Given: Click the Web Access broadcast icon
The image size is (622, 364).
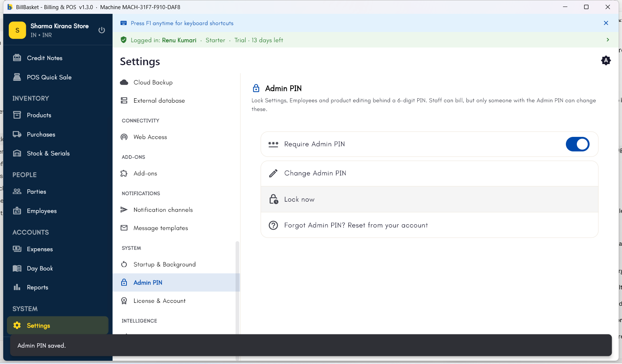Looking at the screenshot, I should pos(124,137).
